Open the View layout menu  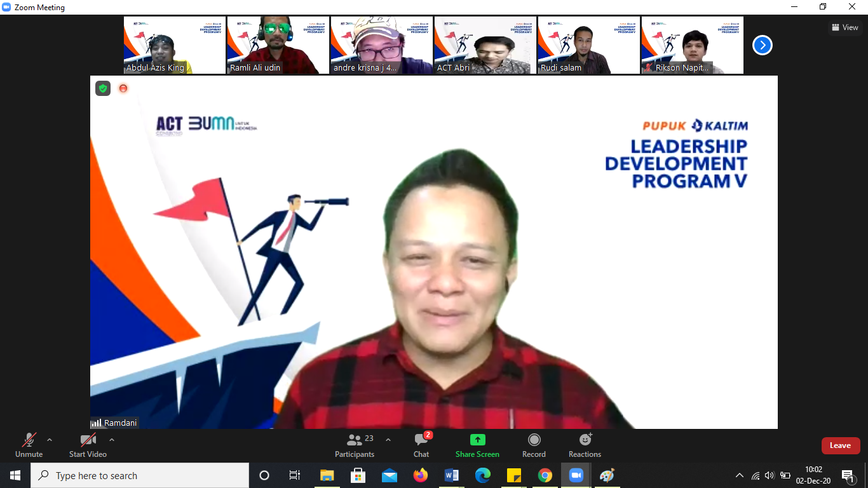[x=844, y=27]
